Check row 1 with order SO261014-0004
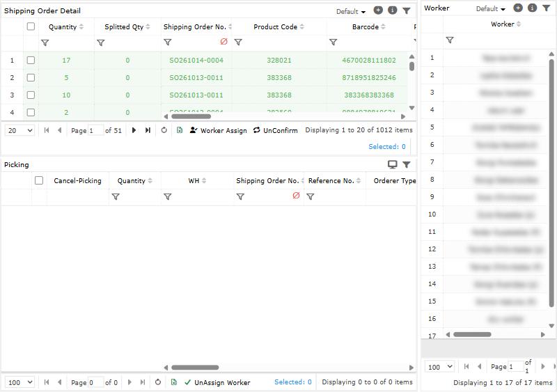The width and height of the screenshot is (557, 392). tap(31, 60)
